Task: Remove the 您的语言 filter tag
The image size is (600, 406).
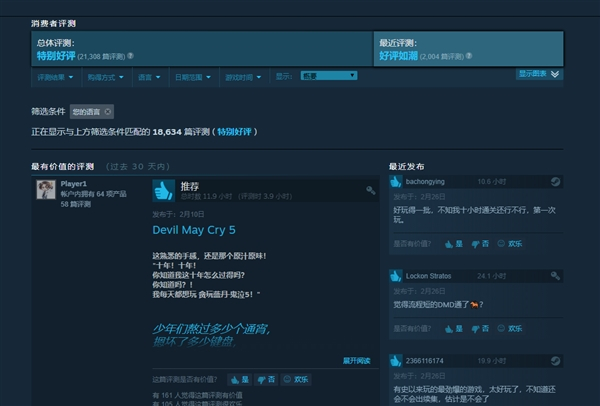Action: [x=108, y=112]
